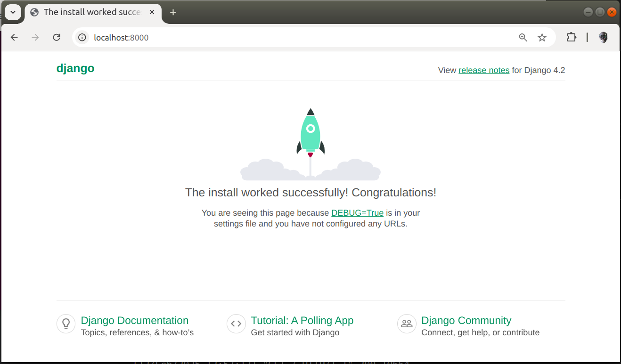Open the Extensions puzzle icon
621x364 pixels.
(571, 38)
